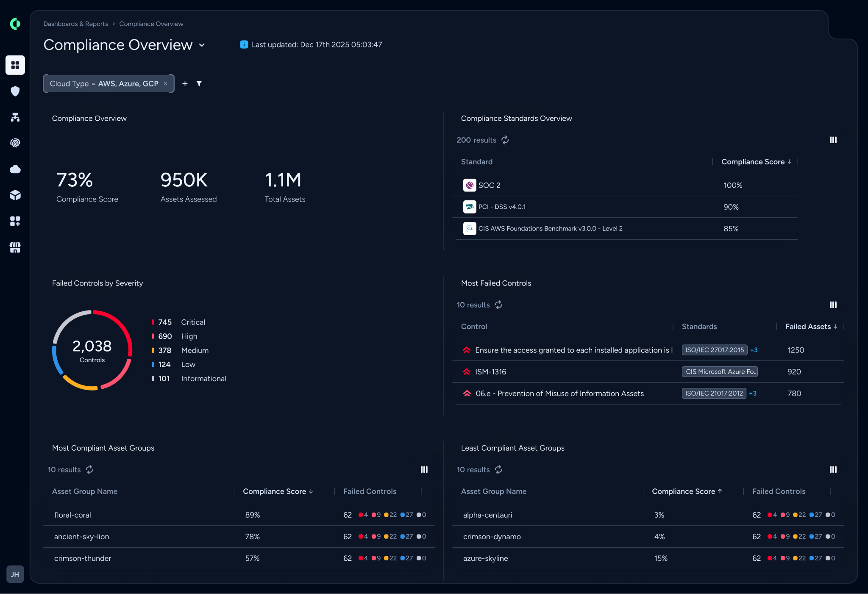
Task: Open the azure-skyline asset group
Action: [485, 558]
